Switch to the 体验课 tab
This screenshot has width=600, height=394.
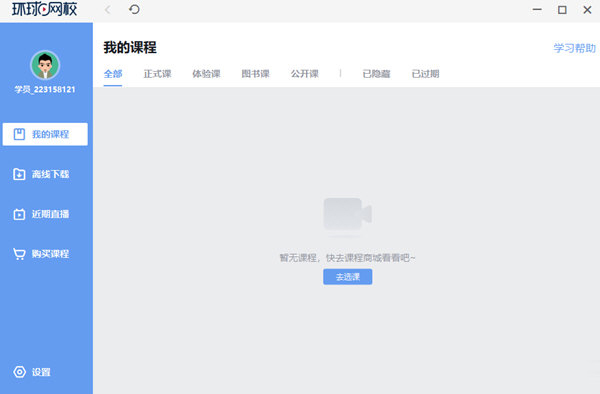pos(206,74)
